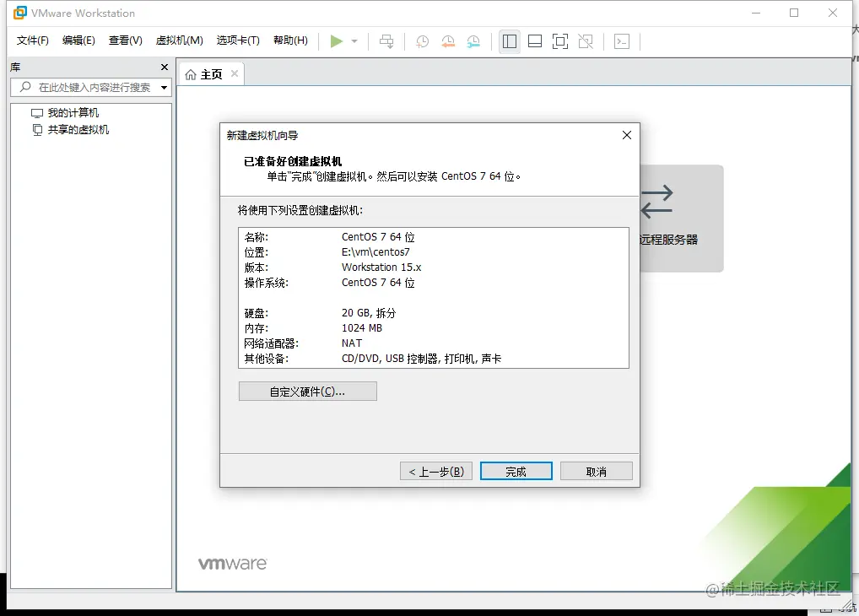Click the green power-on play button

click(337, 41)
